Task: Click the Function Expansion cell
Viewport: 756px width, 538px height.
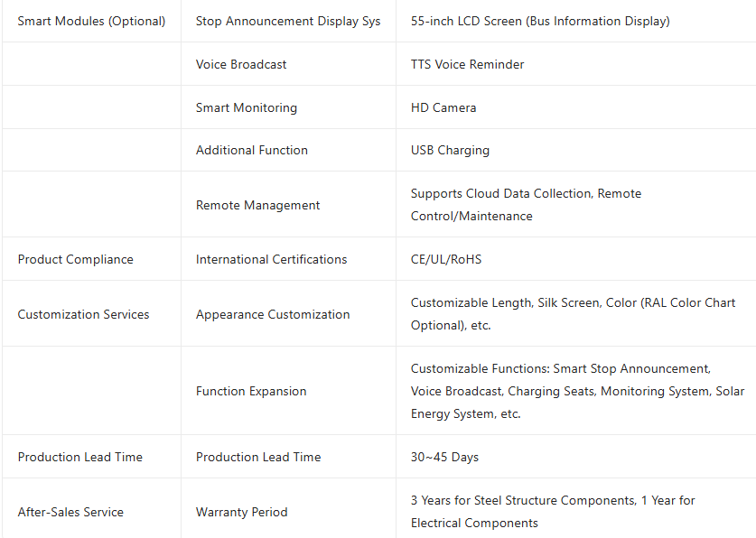Action: click(251, 391)
